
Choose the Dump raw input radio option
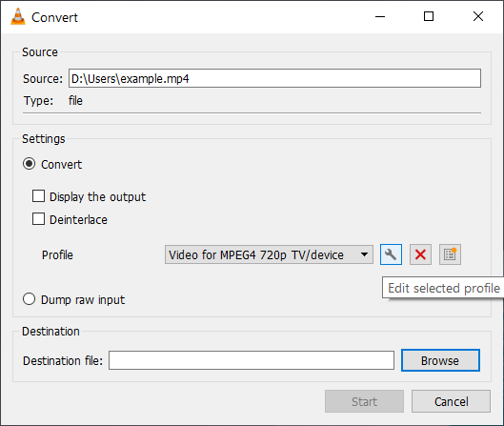click(29, 299)
